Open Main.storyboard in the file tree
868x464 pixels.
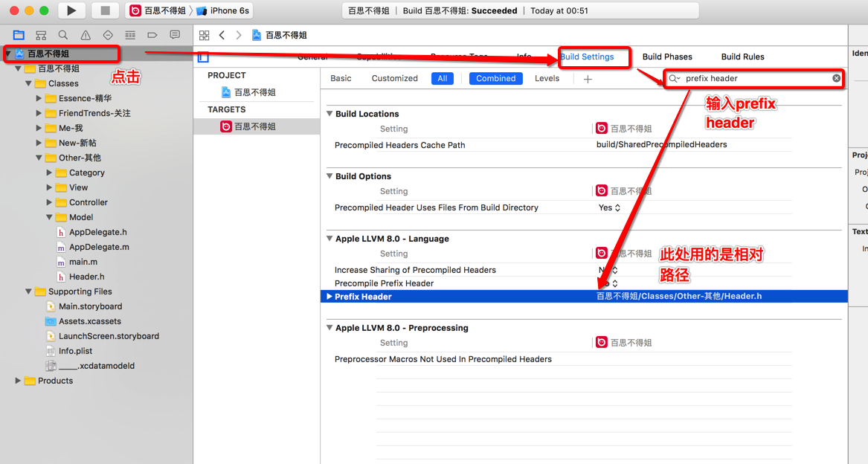[x=90, y=306]
